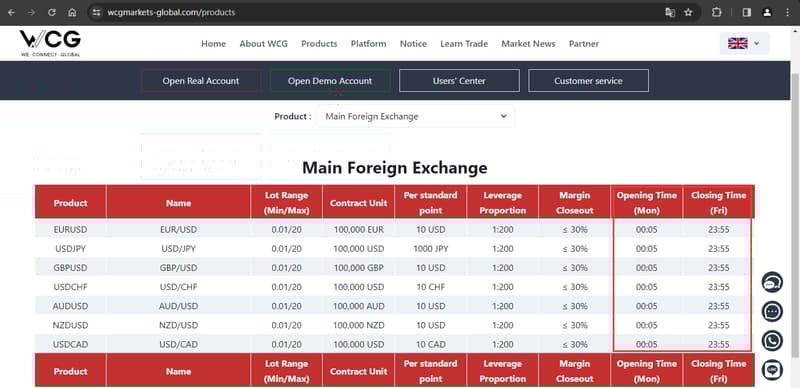Open the Products menu item

click(x=319, y=44)
